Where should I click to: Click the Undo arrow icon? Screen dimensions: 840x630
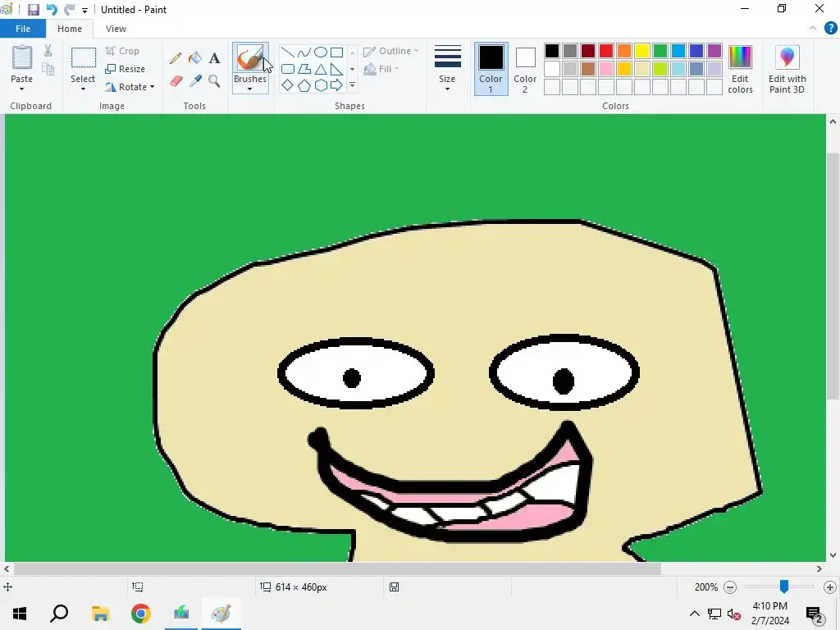coord(52,10)
